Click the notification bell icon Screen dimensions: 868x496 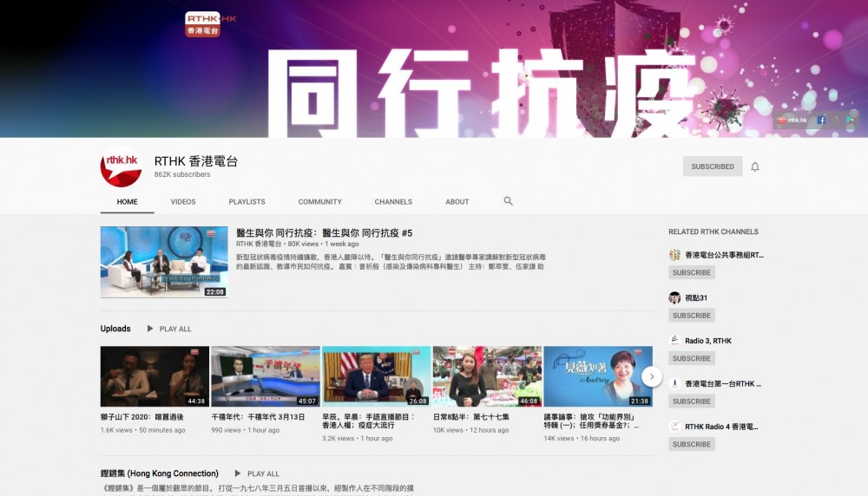pos(754,166)
